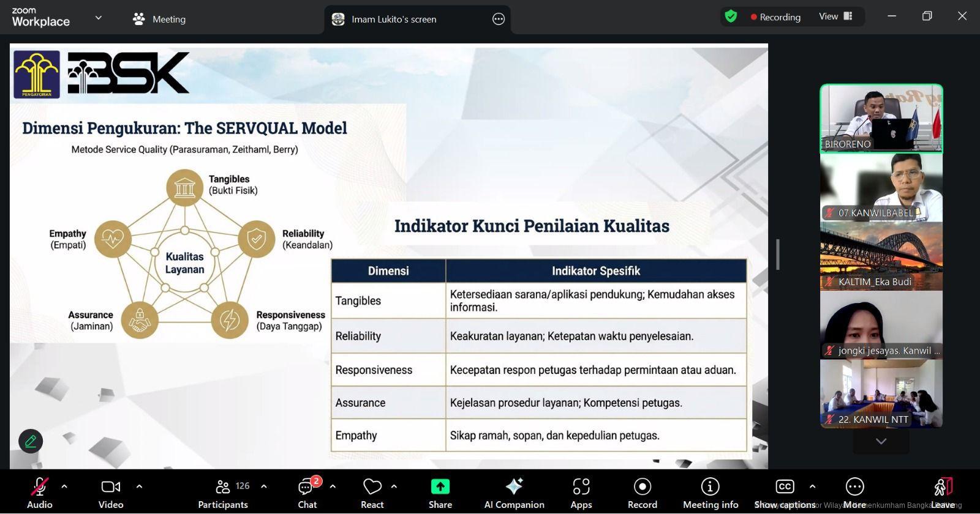Expand the Video options arrow
Screen dimensions: 980x514
pyautogui.click(x=139, y=486)
